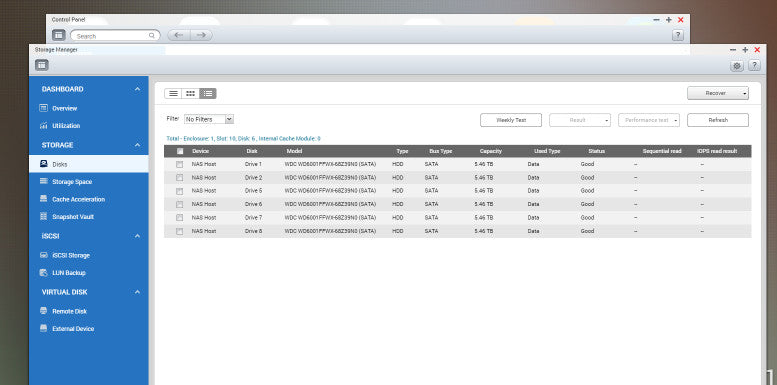Click Control Panel forward arrow
This screenshot has width=777, height=385.
click(x=201, y=35)
